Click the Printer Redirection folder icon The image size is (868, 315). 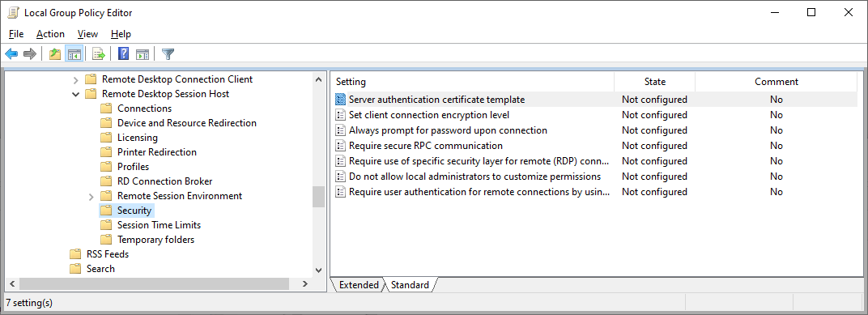pos(106,152)
